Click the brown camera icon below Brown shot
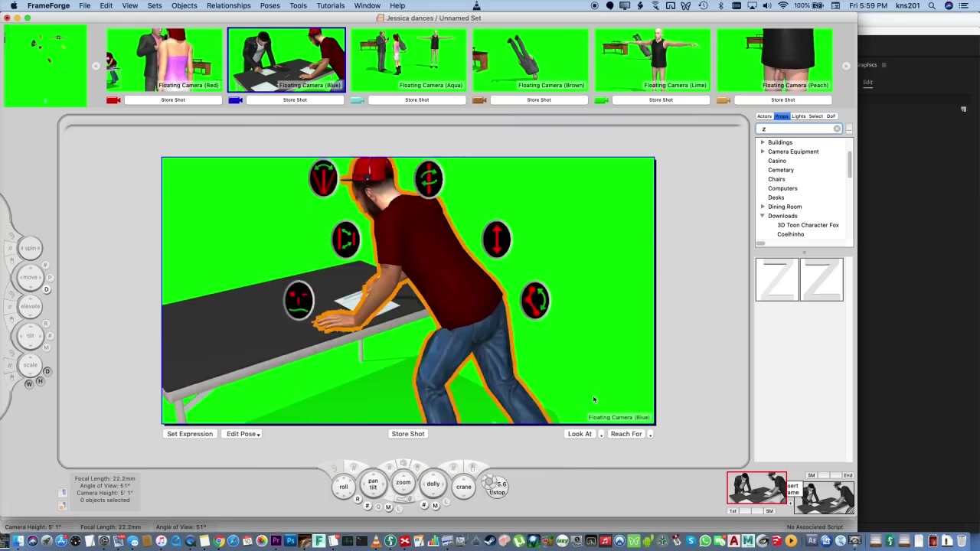 pos(479,100)
